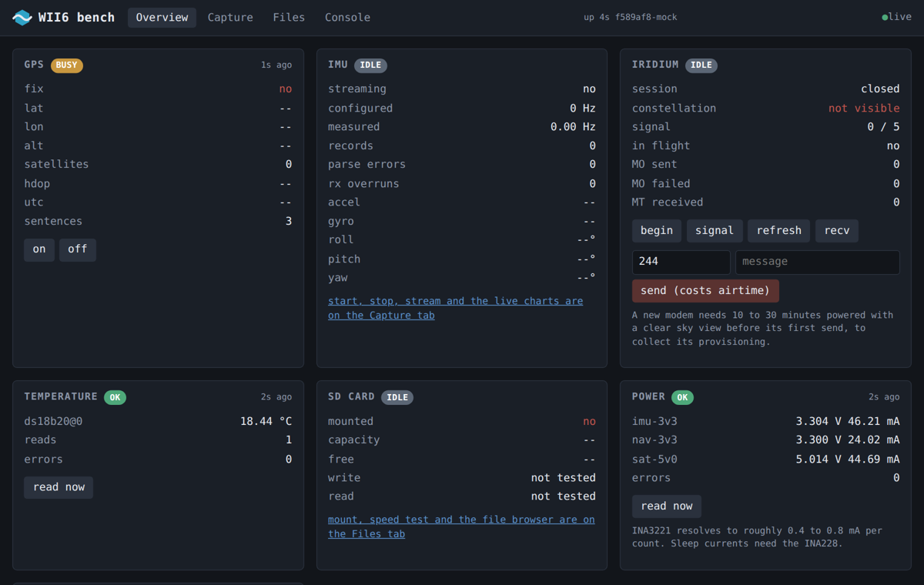924x585 pixels.
Task: Click the ds18b20@0 temperature value 18.44 °C
Action: [x=266, y=422]
